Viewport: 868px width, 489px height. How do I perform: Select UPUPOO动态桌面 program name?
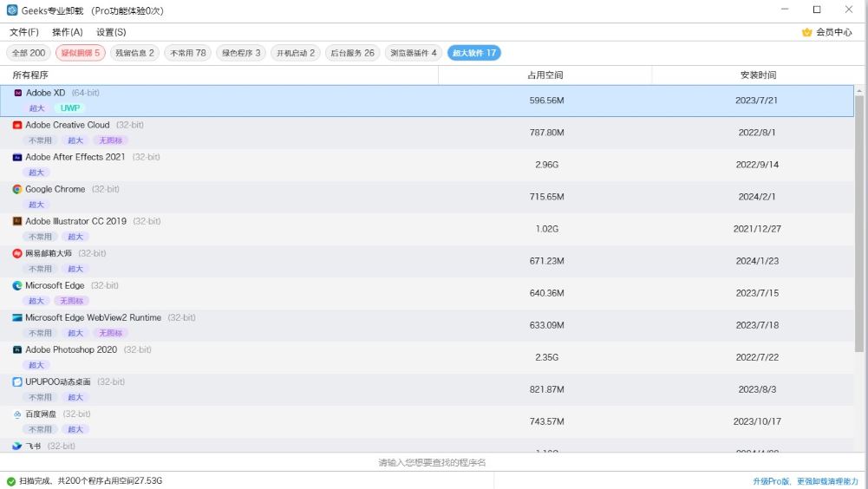coord(58,382)
